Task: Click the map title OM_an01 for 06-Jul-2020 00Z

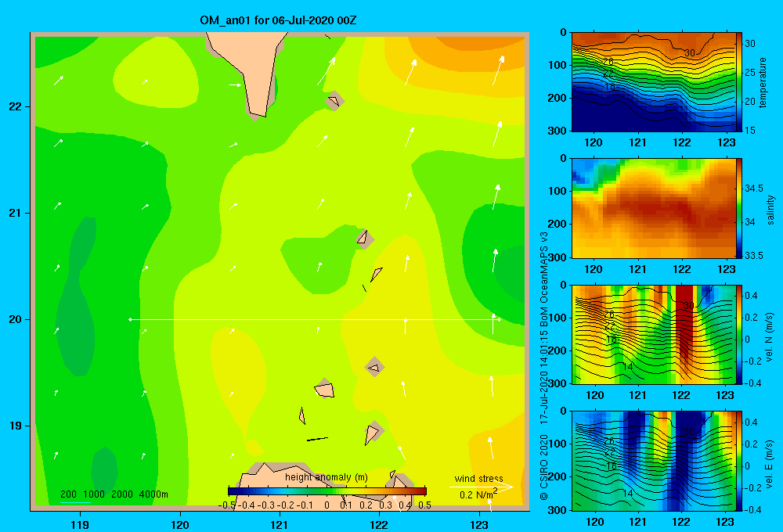Action: pos(278,20)
